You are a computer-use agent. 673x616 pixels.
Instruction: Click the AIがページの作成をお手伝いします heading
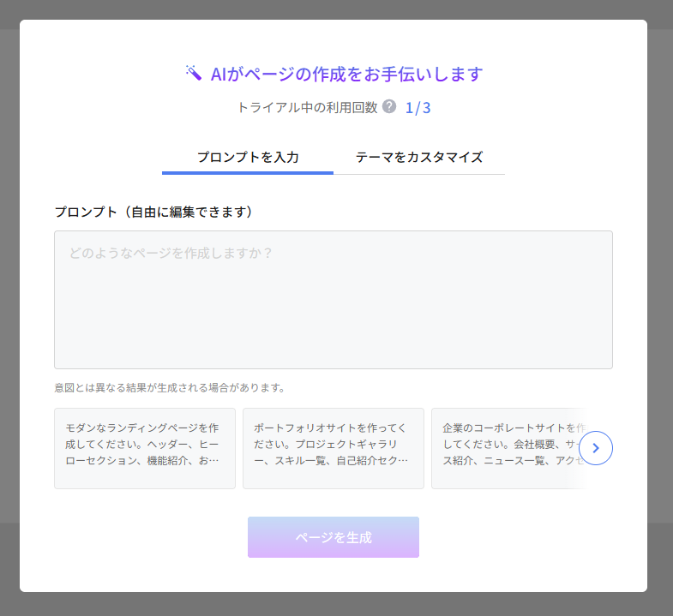pyautogui.click(x=346, y=74)
